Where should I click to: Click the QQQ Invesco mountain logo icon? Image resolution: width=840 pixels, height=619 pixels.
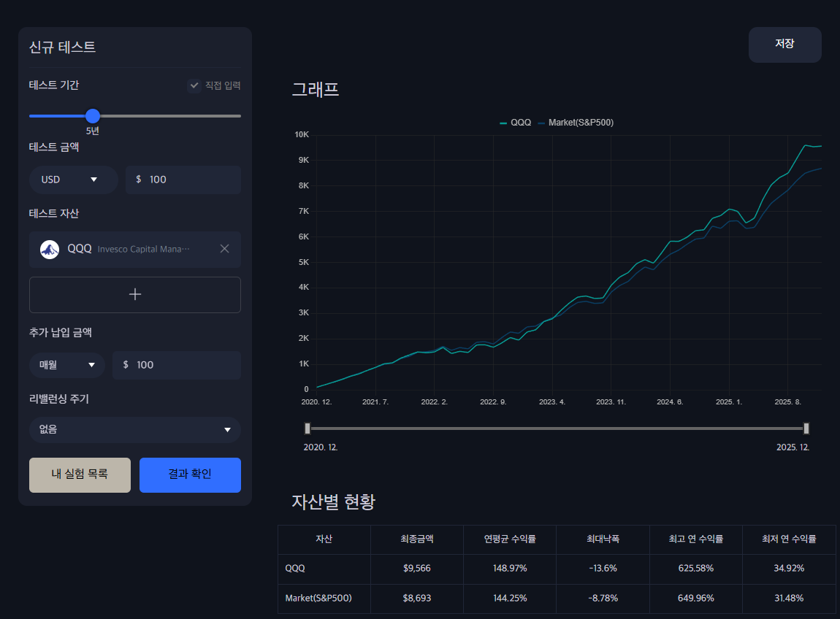pos(50,249)
